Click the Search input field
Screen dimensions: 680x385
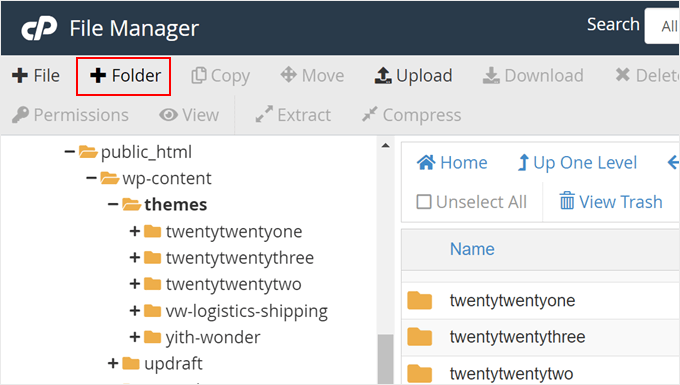click(x=662, y=26)
